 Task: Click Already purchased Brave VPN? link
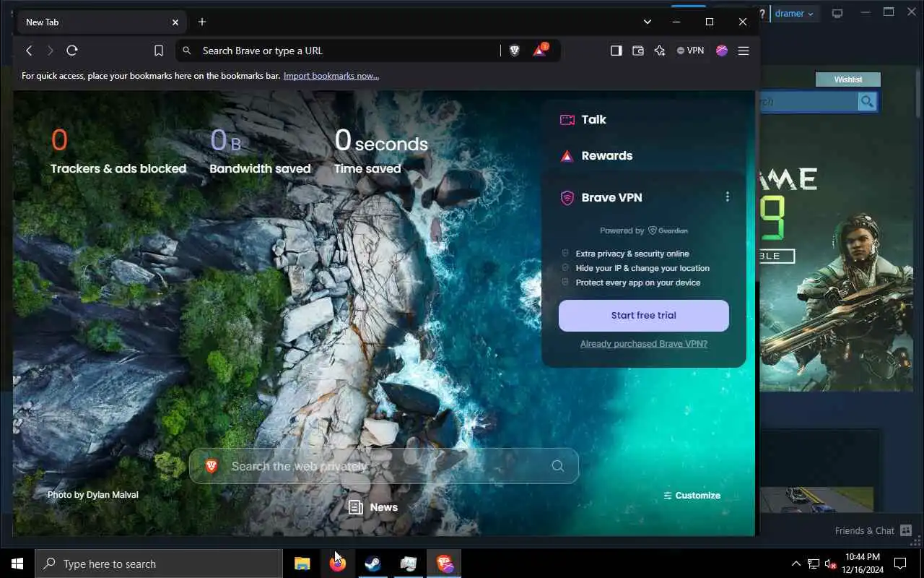point(644,344)
